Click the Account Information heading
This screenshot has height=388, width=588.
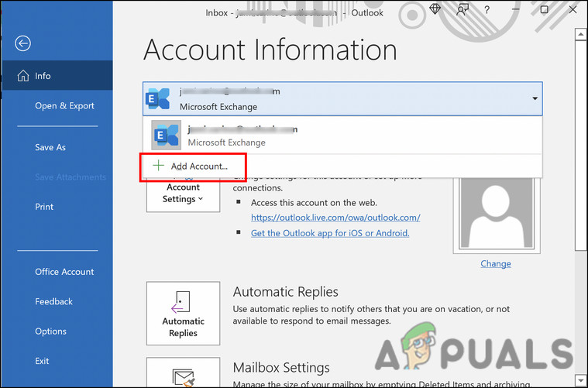click(270, 50)
